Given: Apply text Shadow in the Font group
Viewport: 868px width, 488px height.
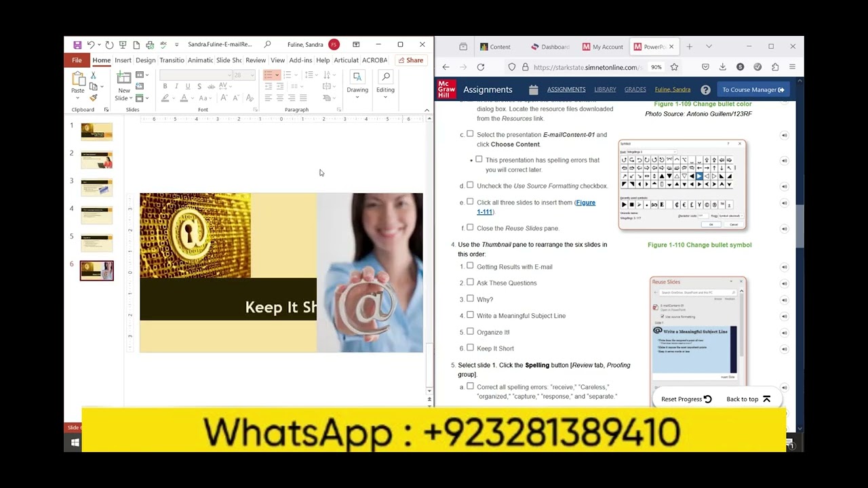Looking at the screenshot, I should pyautogui.click(x=199, y=87).
